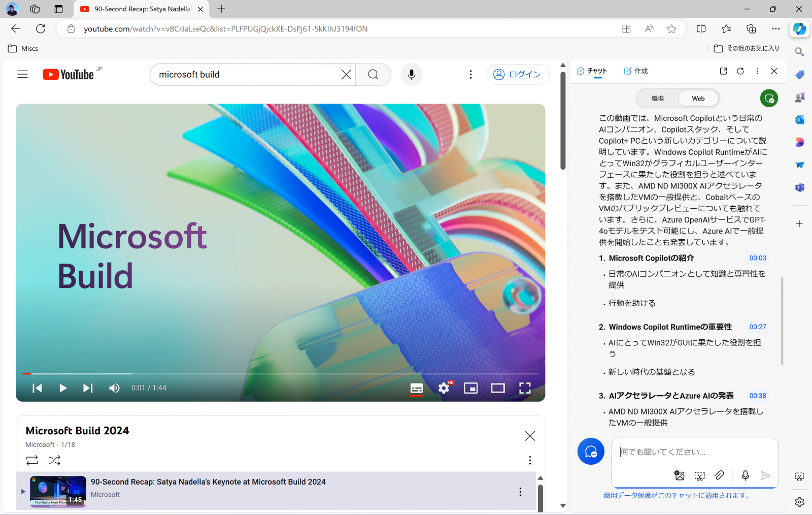Enable miniplayer mode
The image size is (812, 515).
click(x=471, y=388)
